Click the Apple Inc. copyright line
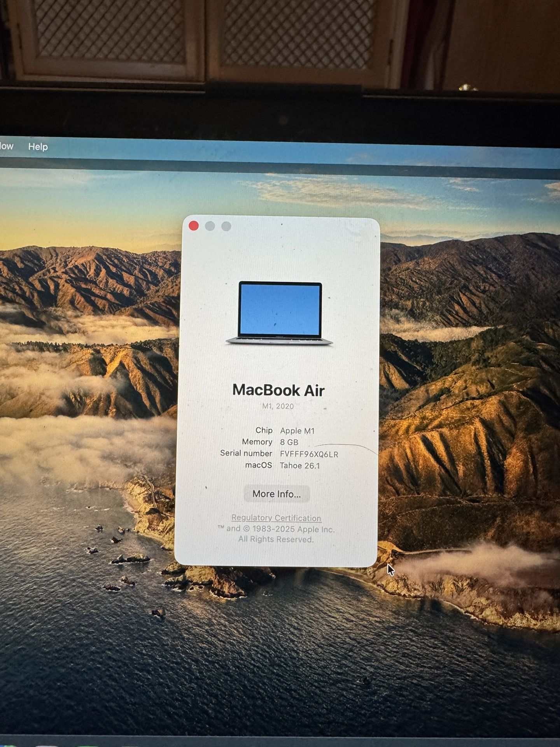 tap(276, 529)
